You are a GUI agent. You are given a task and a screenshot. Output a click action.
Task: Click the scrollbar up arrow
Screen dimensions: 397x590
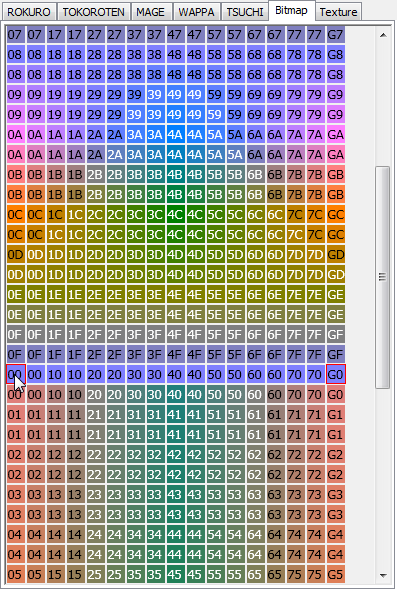click(383, 35)
